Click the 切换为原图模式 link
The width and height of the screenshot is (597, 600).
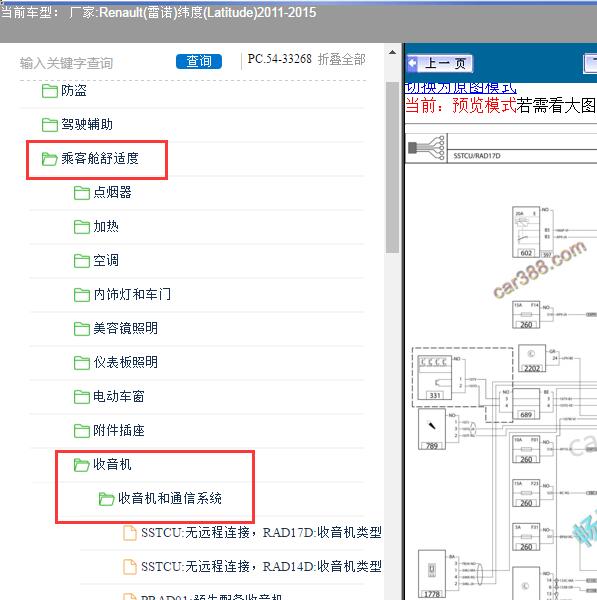(460, 88)
